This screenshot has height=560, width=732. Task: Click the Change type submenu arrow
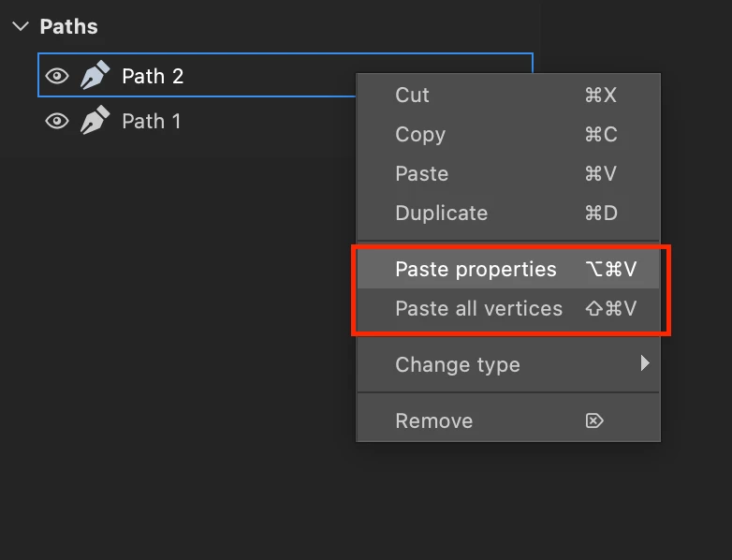click(645, 363)
